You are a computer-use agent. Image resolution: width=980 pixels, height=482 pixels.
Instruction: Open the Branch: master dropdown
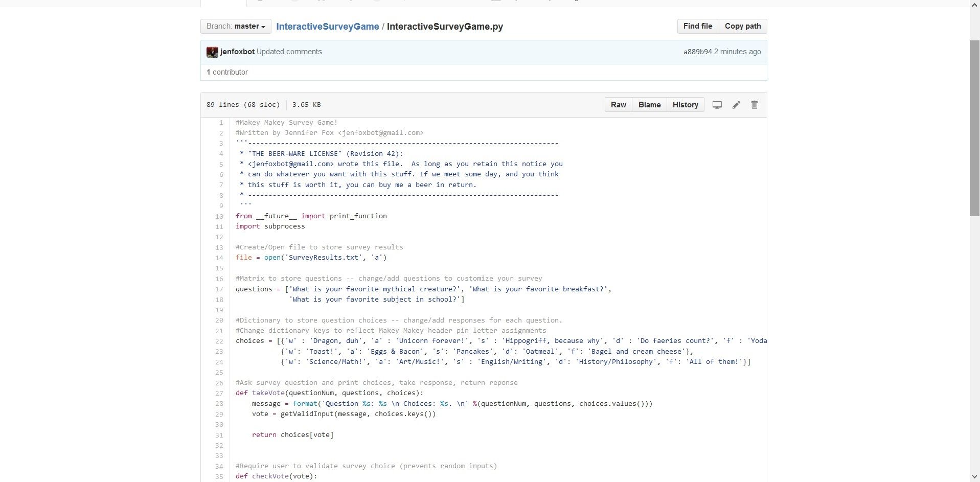click(236, 27)
